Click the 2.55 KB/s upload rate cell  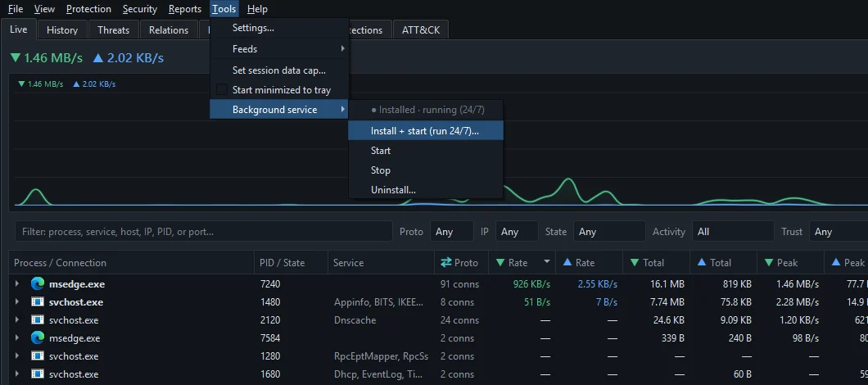coord(597,284)
